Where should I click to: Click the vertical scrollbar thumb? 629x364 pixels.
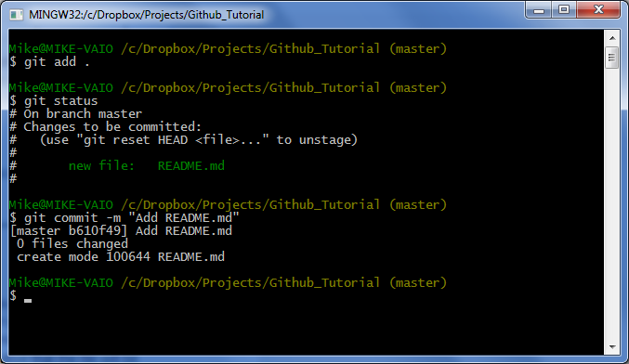tap(611, 58)
